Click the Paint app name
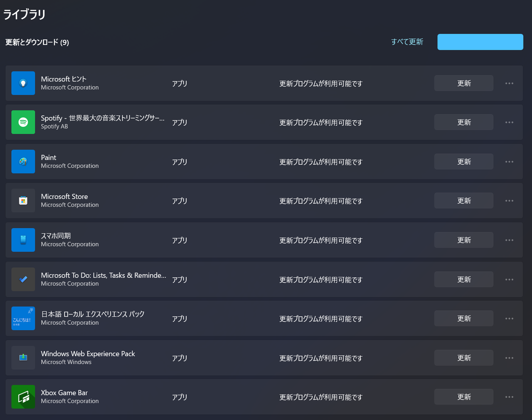This screenshot has width=532, height=420. [48, 158]
